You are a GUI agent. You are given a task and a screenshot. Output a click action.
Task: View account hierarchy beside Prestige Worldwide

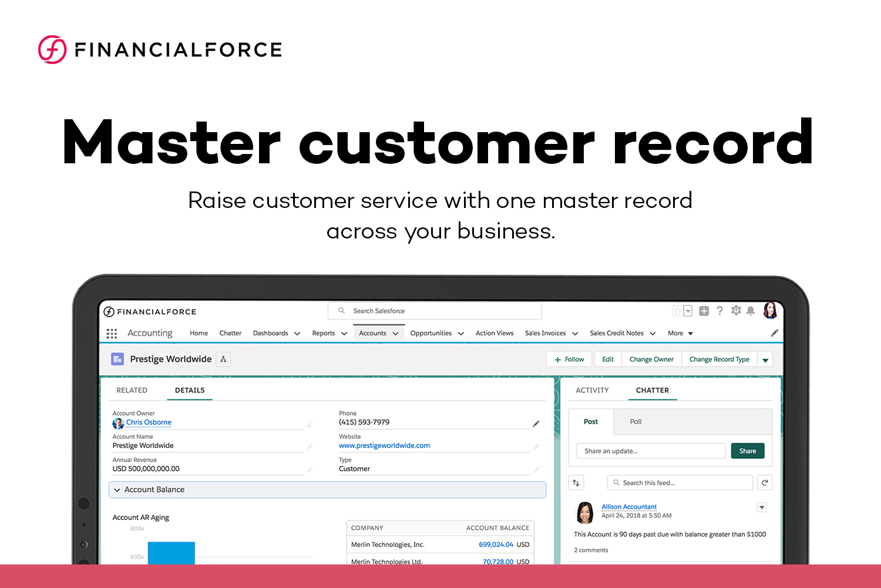pyautogui.click(x=223, y=359)
